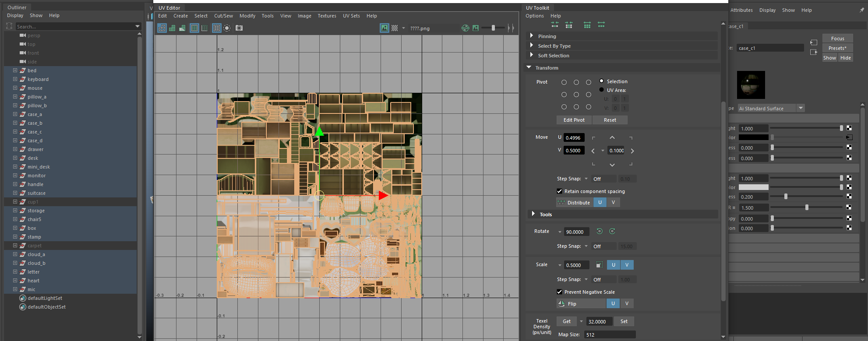The width and height of the screenshot is (868, 341).
Task: Click the move UVs up arrow
Action: 612,138
